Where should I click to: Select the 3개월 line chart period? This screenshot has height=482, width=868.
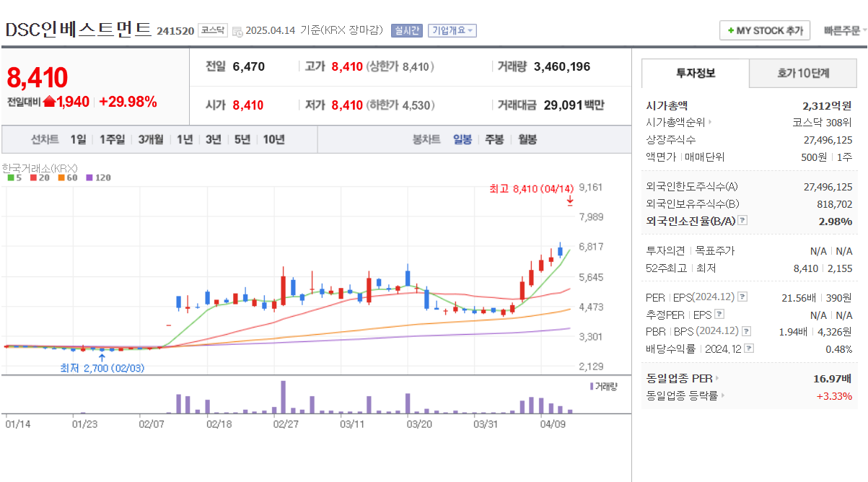151,139
